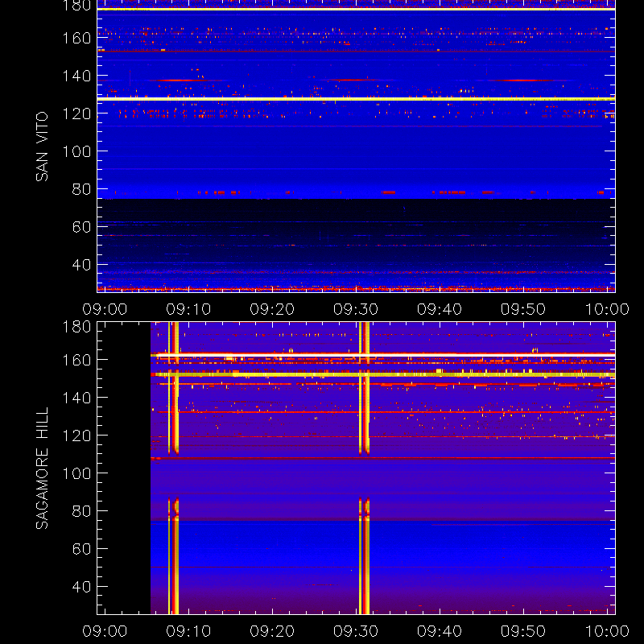This screenshot has width=644, height=644.
Task: Choose 09:10 time label under SAGAMORE HILL plot
Action: [188, 631]
